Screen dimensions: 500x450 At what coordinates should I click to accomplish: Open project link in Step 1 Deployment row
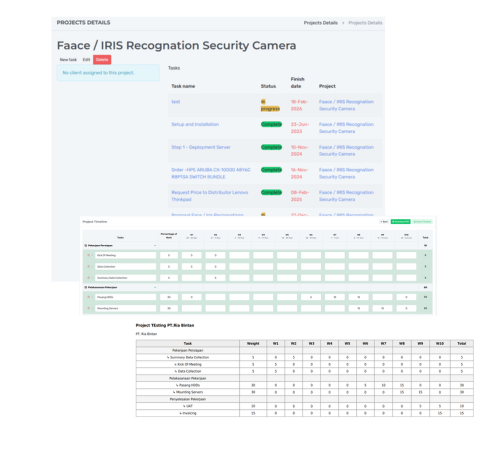pyautogui.click(x=346, y=151)
